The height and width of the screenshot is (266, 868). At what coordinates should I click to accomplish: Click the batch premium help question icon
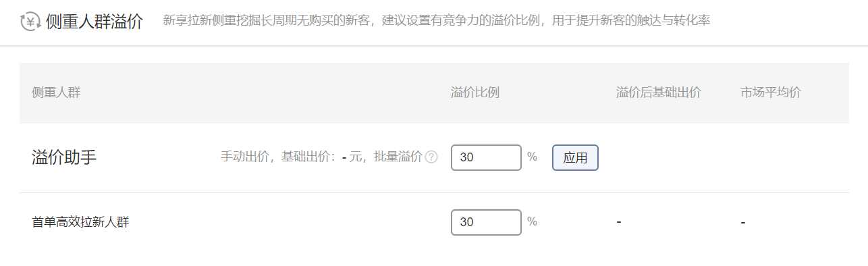(431, 157)
